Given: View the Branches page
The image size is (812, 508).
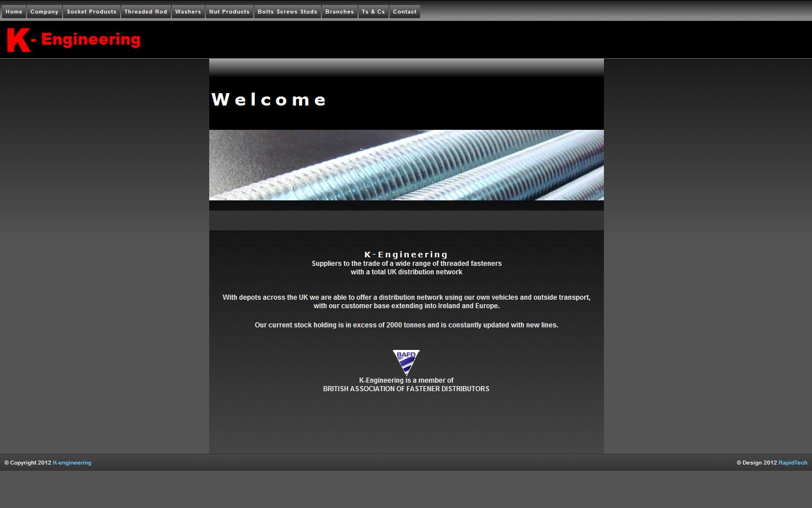Looking at the screenshot, I should click(339, 11).
